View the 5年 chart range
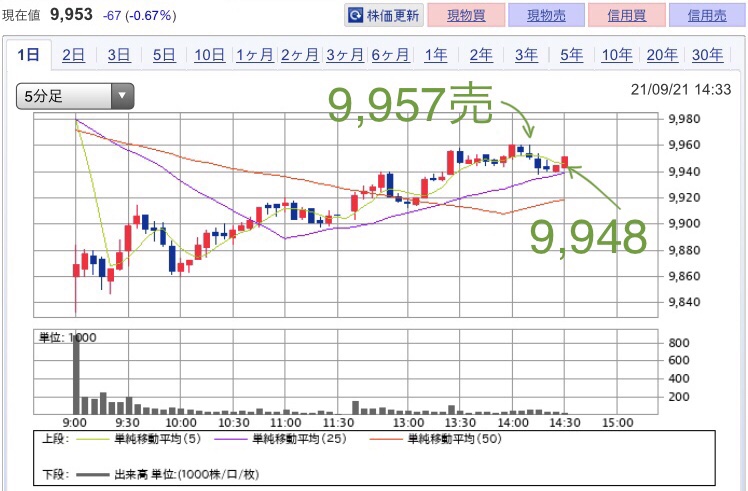Viewport: 748px width, 491px height. tap(571, 55)
